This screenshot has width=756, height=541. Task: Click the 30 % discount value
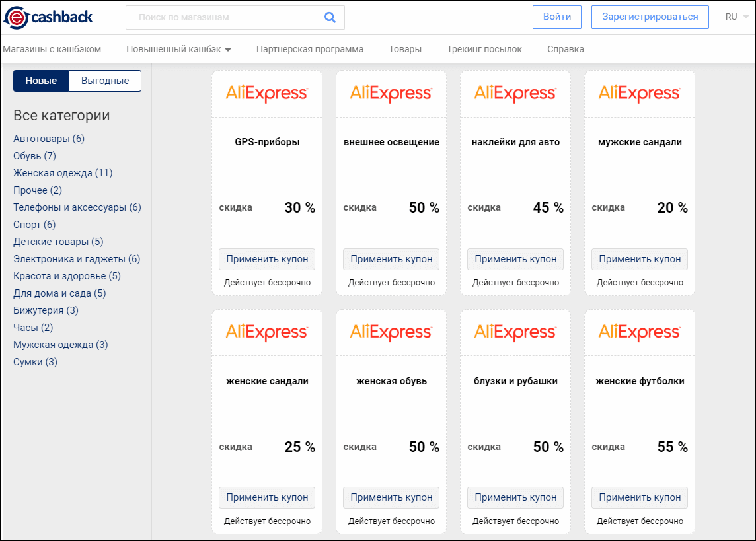[299, 207]
